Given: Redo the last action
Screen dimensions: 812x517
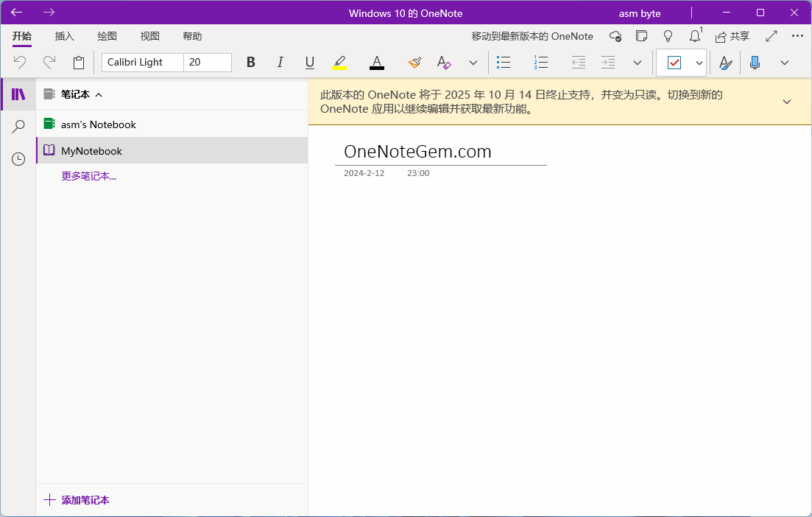Looking at the screenshot, I should click(49, 63).
